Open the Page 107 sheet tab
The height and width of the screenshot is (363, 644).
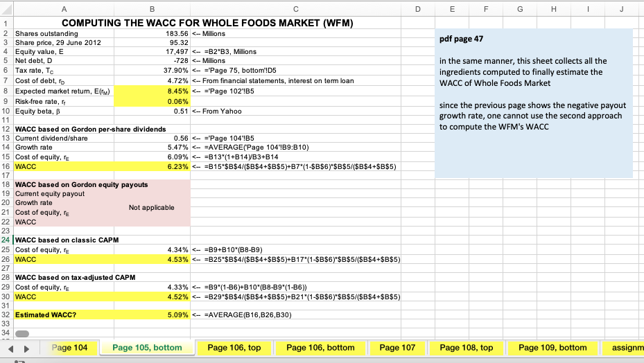tap(397, 348)
